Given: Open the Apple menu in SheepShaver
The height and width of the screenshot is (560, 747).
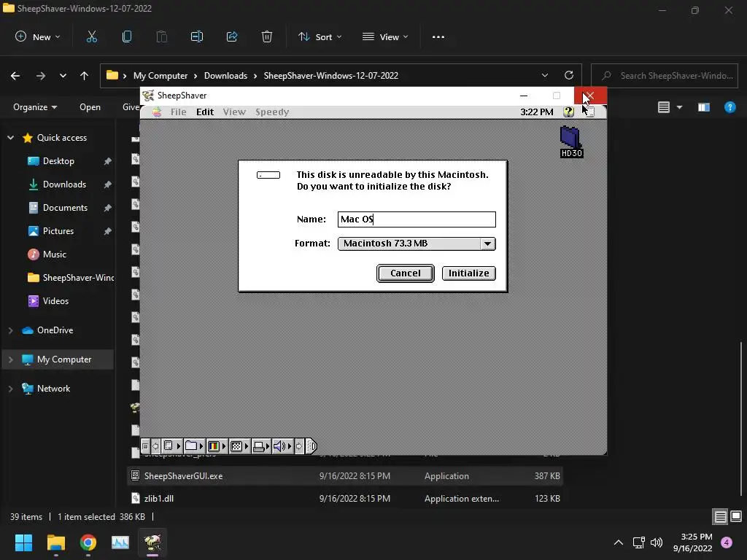Looking at the screenshot, I should [x=157, y=112].
